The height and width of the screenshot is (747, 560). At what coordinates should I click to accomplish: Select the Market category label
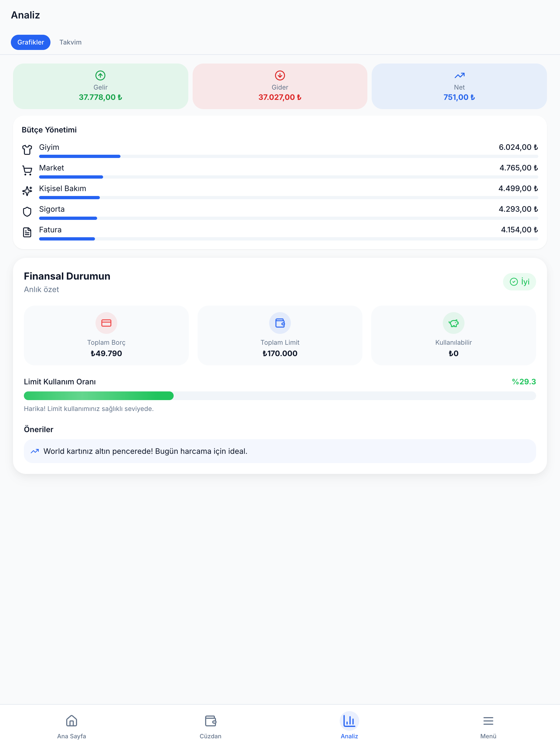point(52,168)
